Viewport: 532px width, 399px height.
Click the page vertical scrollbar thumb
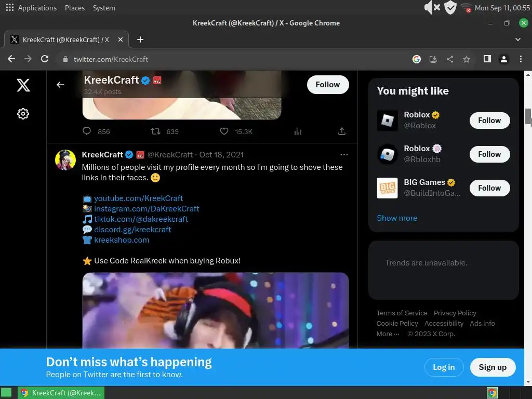click(528, 116)
